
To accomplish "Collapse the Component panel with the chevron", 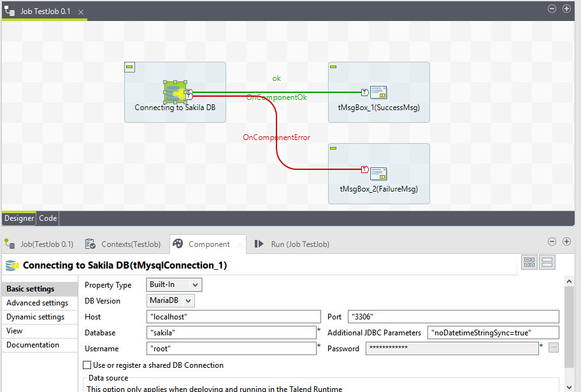I will [552, 241].
